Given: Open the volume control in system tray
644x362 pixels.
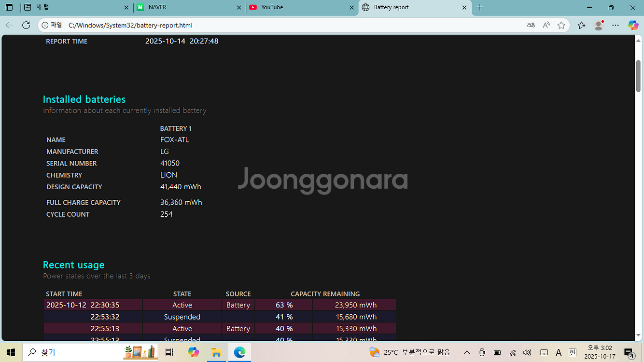Looking at the screenshot, I should 527,352.
